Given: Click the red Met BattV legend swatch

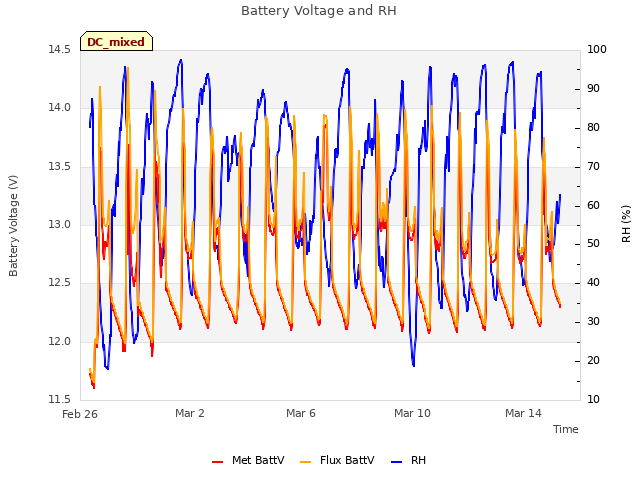Looking at the screenshot, I should point(218,462).
